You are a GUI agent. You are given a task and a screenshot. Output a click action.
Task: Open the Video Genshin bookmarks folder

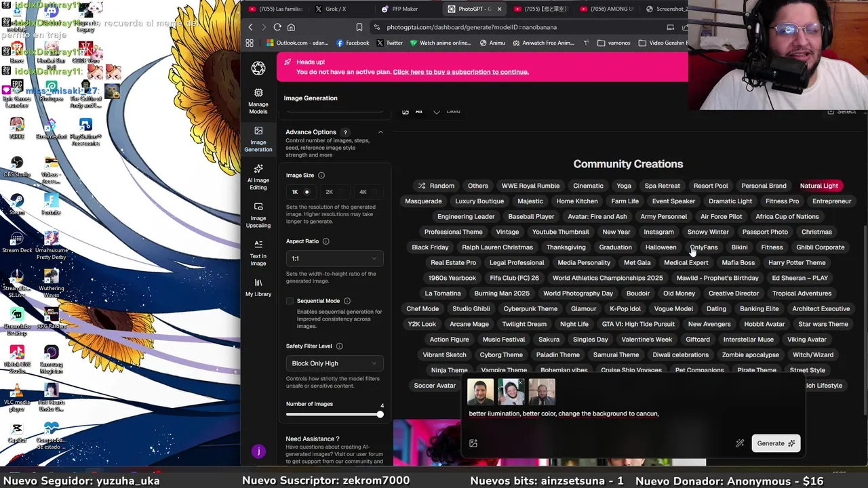[x=662, y=43]
